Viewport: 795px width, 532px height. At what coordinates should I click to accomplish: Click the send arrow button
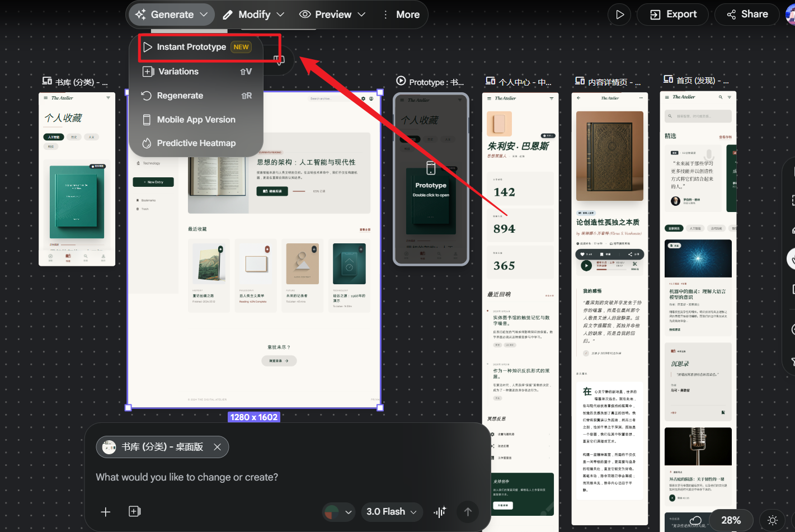click(x=468, y=512)
